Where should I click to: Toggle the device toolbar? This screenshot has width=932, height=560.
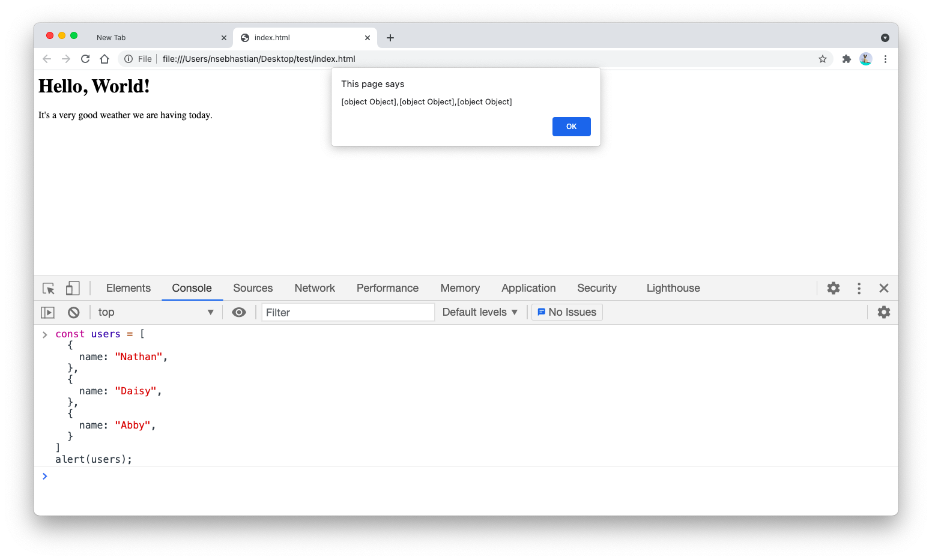72,288
